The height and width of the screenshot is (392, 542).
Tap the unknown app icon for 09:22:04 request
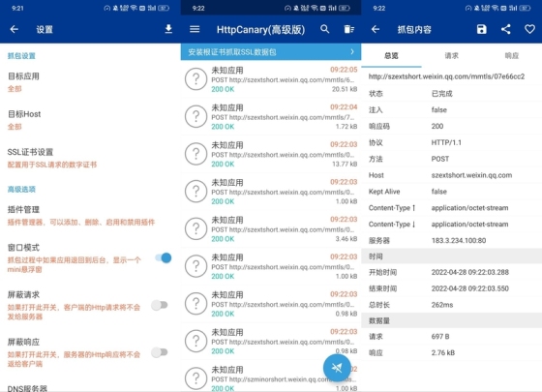click(x=196, y=116)
